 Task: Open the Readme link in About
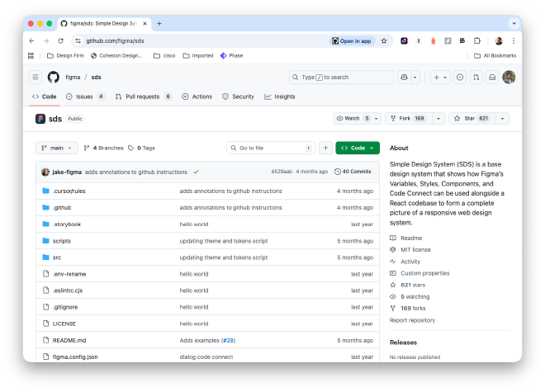(406, 239)
